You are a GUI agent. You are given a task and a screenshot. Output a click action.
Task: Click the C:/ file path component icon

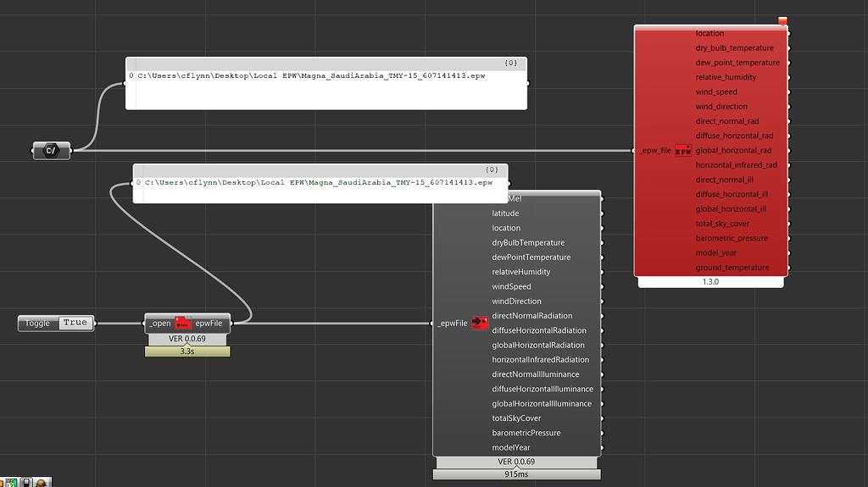click(x=51, y=151)
